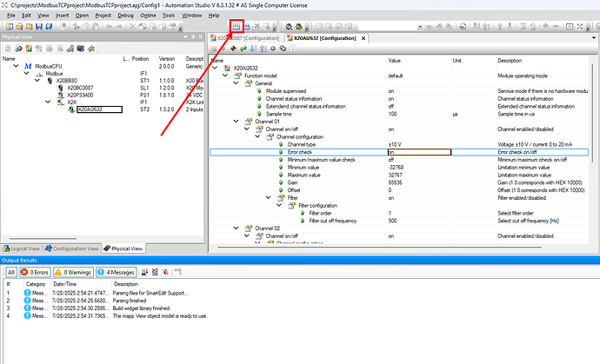Collapse the ModbusCPU tree node
The height and width of the screenshot is (364, 600).
coord(16,66)
